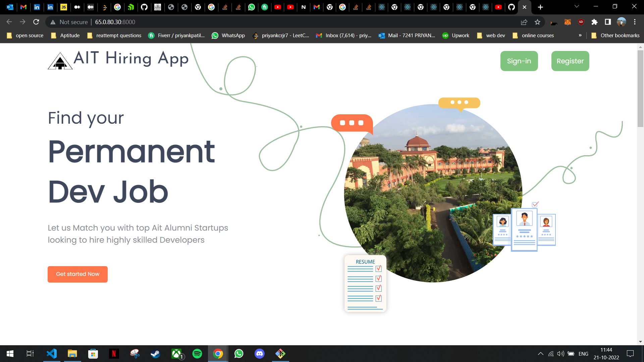The height and width of the screenshot is (362, 644).
Task: Click the Not secure warning indicator
Action: [69, 22]
